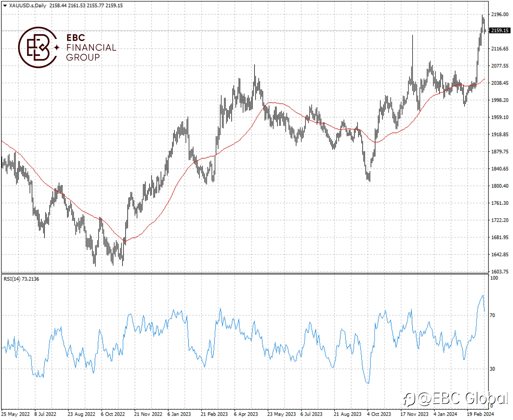513x420 pixels.
Task: Click the RSI 70 level label
Action: (x=492, y=315)
